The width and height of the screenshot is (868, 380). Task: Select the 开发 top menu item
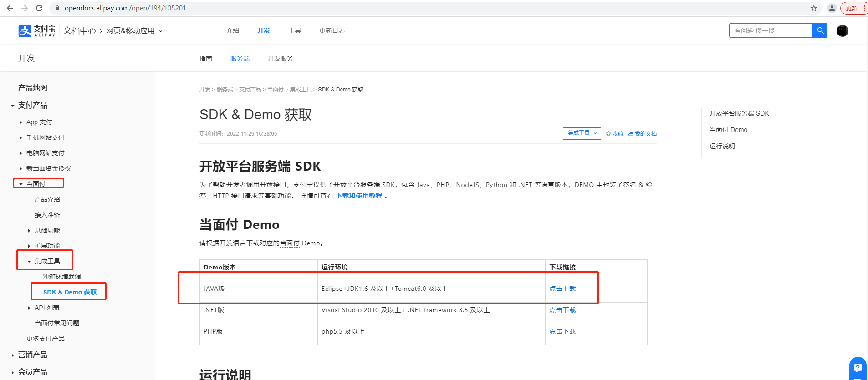coord(264,30)
